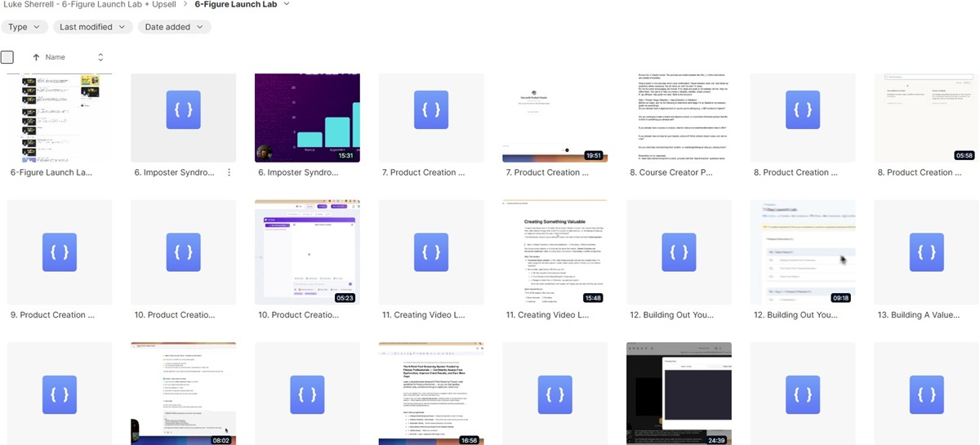The image size is (980, 445).
Task: Open the 8. Course Creator P document thumbnail
Action: tap(679, 117)
